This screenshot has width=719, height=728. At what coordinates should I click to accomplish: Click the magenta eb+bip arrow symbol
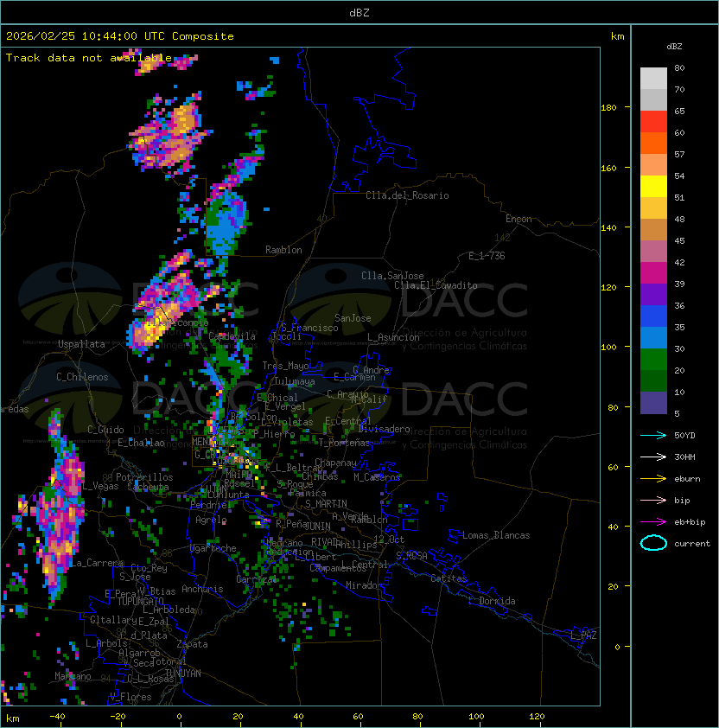[653, 522]
